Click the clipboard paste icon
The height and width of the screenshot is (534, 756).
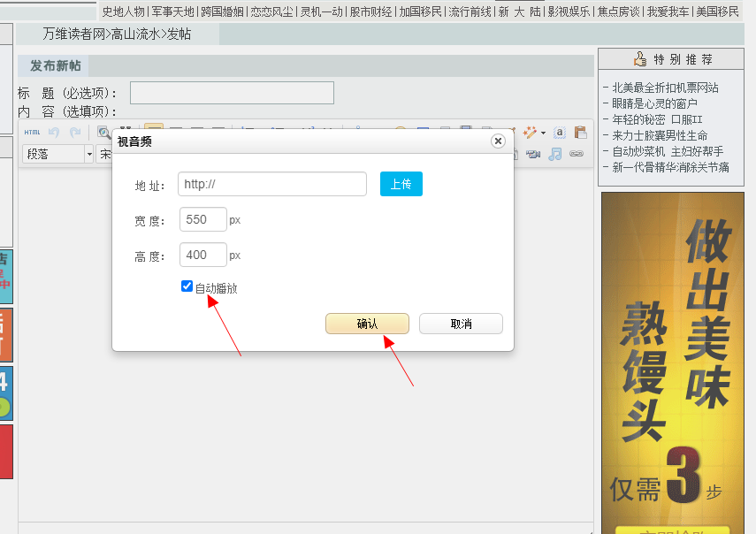point(581,133)
